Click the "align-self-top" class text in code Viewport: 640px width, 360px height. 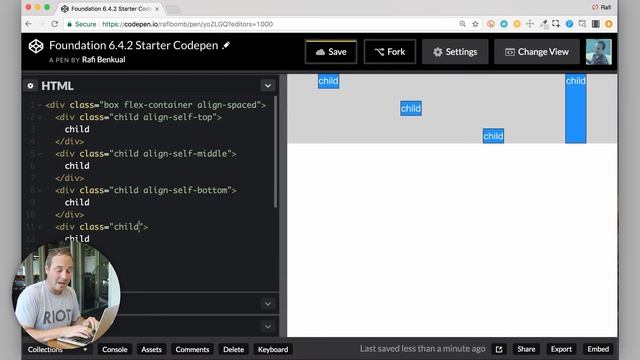(178, 117)
